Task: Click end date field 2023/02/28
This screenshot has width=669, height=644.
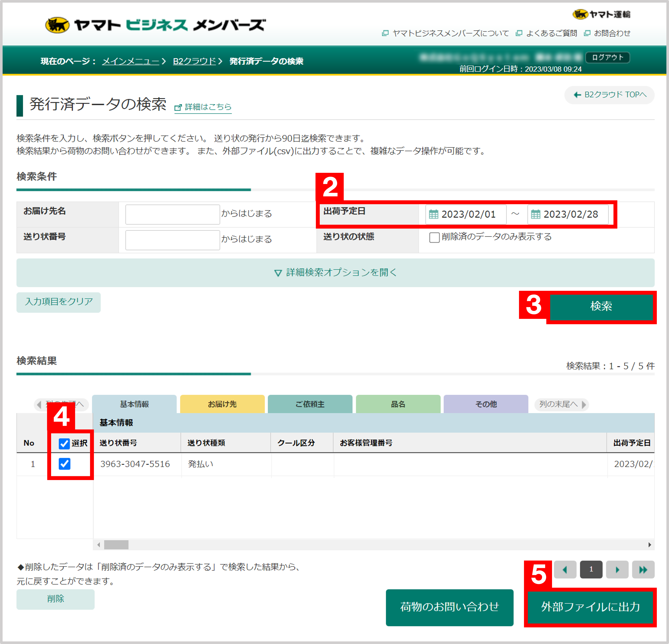Action: (568, 214)
